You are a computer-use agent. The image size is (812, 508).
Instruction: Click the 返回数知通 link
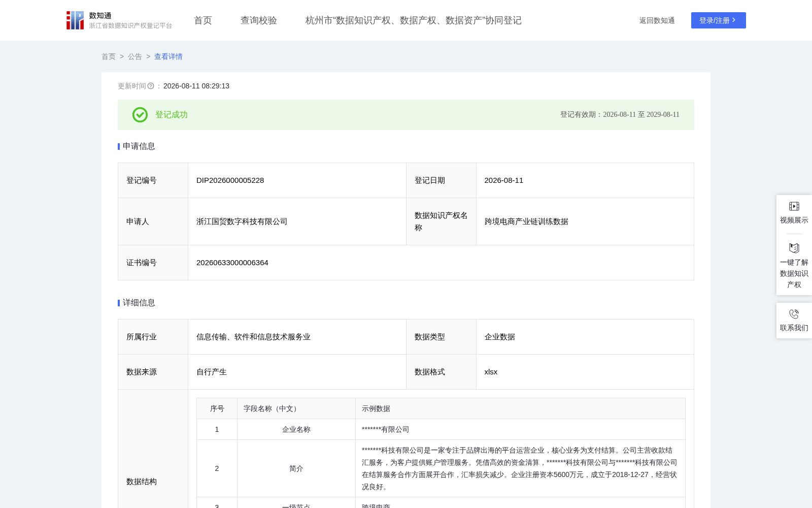(x=657, y=20)
